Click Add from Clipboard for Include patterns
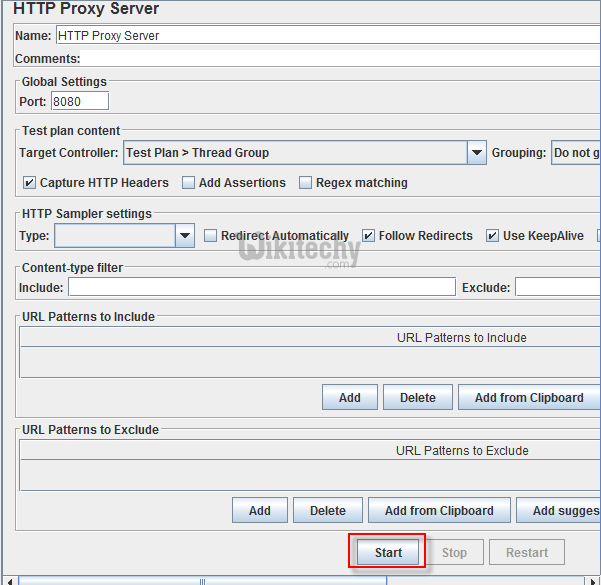 (x=528, y=398)
